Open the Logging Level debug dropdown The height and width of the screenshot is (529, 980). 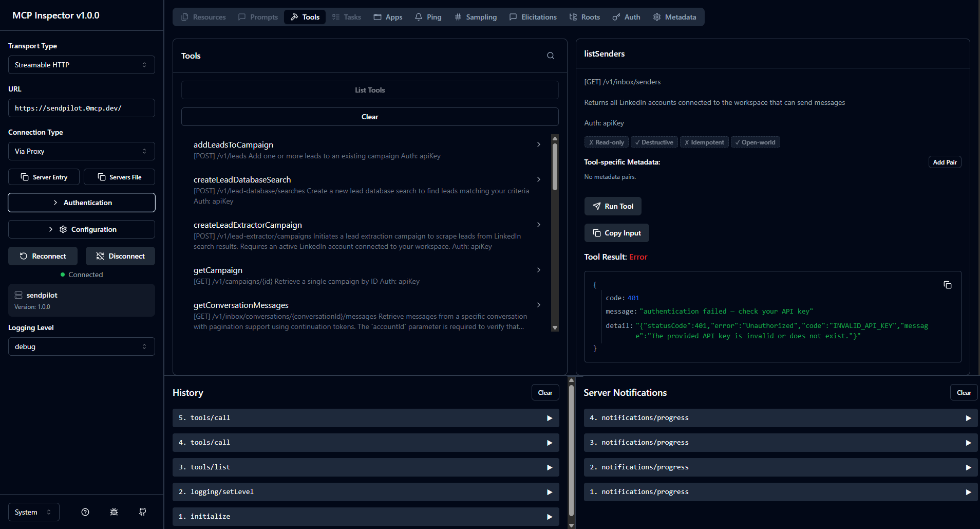click(82, 346)
